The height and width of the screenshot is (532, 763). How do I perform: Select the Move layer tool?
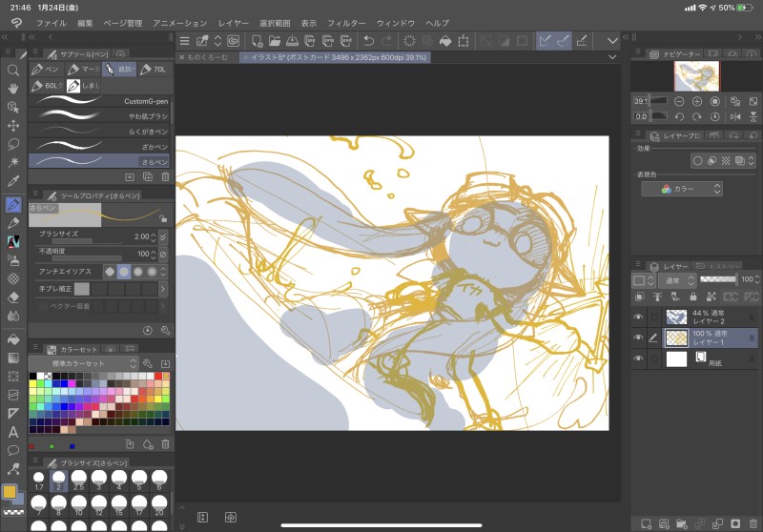13,126
